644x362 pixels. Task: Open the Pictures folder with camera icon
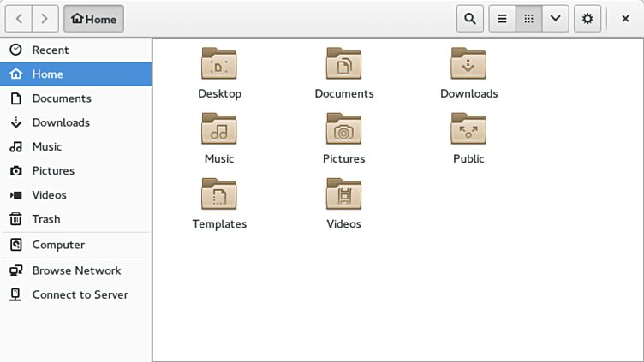(343, 130)
